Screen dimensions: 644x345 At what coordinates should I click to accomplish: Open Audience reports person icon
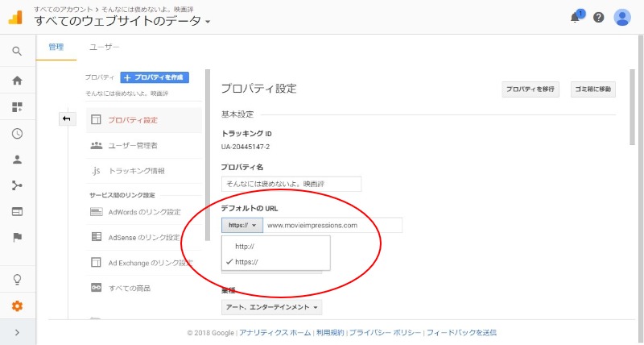[17, 160]
